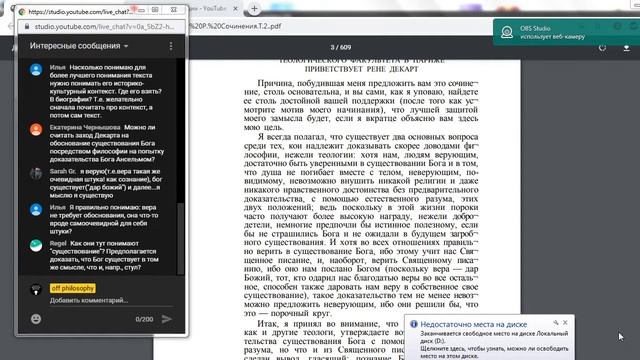Image resolution: width=640 pixels, height=360 pixels.
Task: Click the 'off philosophy' channel badge
Action: point(73,288)
